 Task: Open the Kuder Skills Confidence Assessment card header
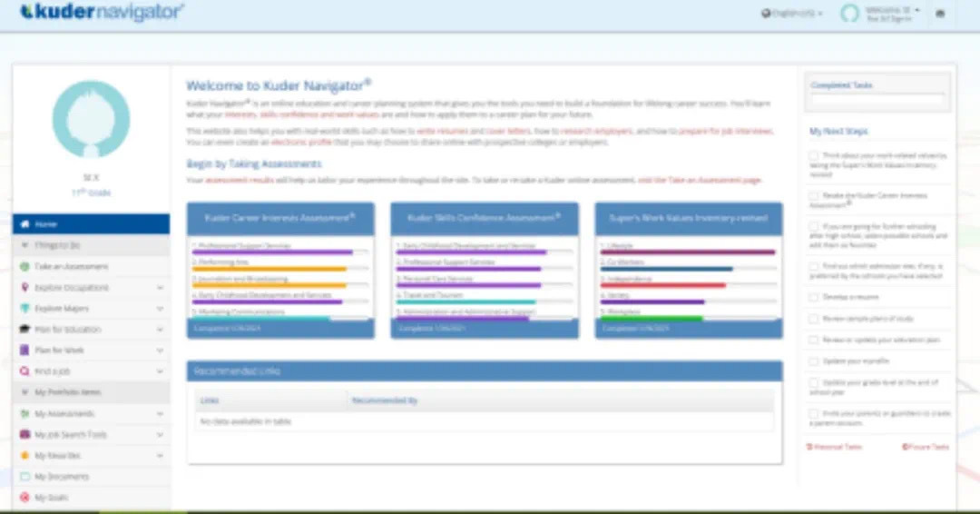point(485,218)
